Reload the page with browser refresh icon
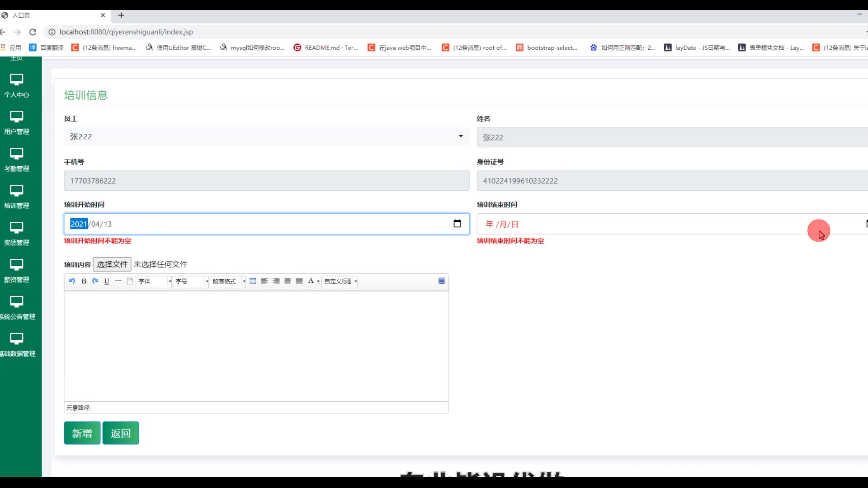Image resolution: width=868 pixels, height=488 pixels. pyautogui.click(x=33, y=32)
